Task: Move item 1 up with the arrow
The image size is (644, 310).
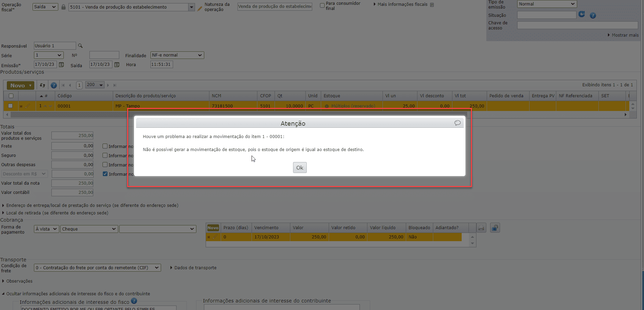Action: pos(45,106)
